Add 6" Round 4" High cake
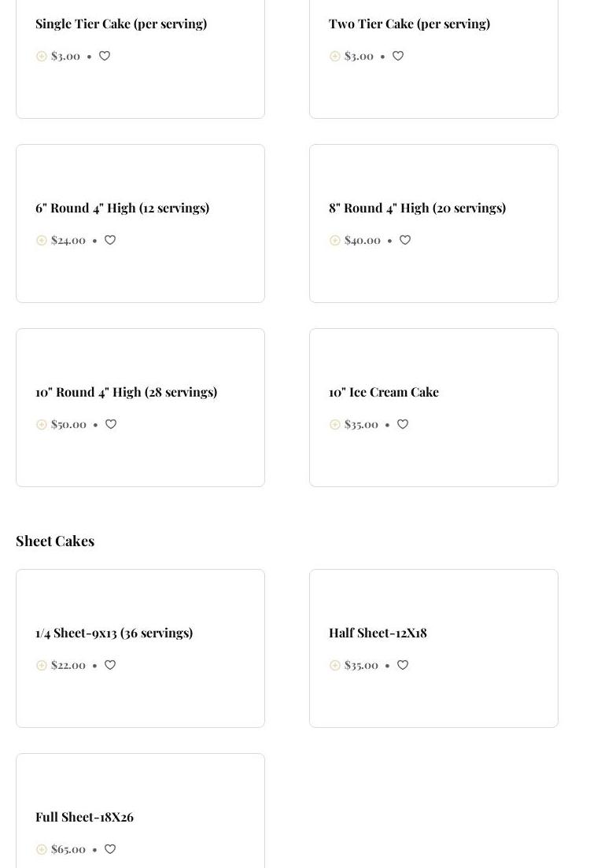 [42, 240]
